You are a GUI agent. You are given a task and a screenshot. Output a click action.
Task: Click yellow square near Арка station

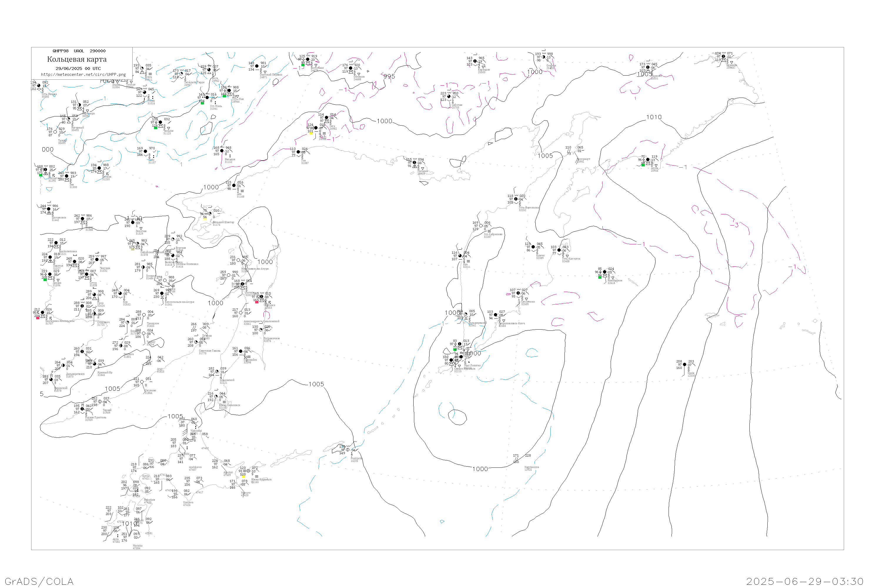pos(311,133)
